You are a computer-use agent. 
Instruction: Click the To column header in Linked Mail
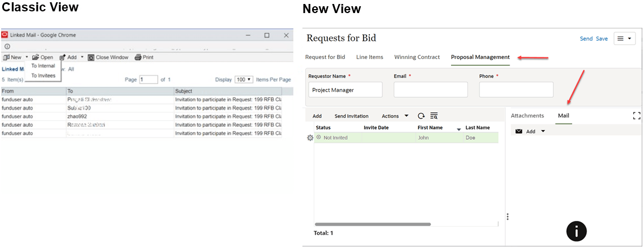[120, 91]
